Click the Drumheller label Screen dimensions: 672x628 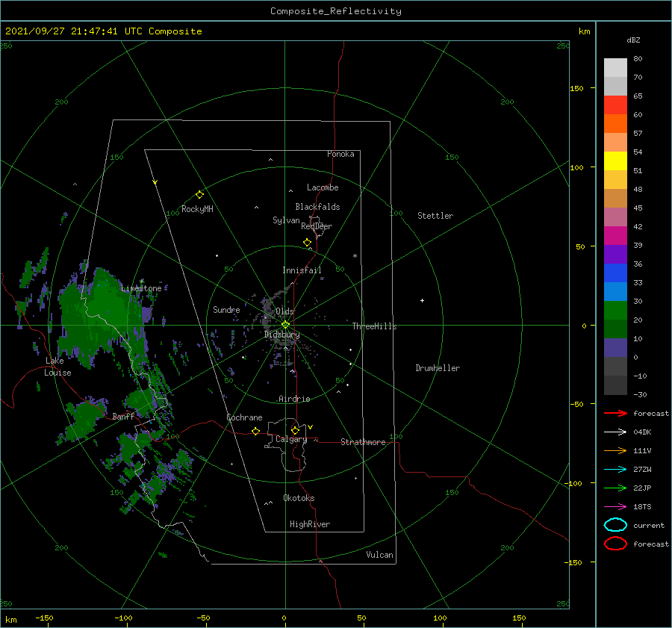pyautogui.click(x=438, y=368)
